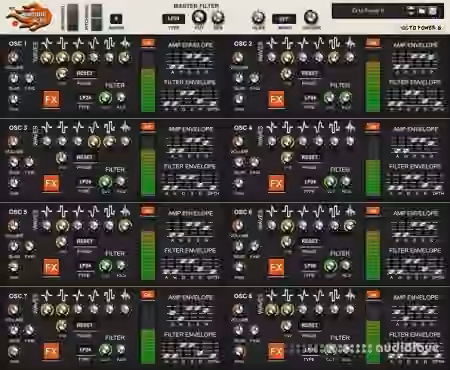Click the green filter cutoff knob in OSC 1
The image size is (450, 370).
106,98
